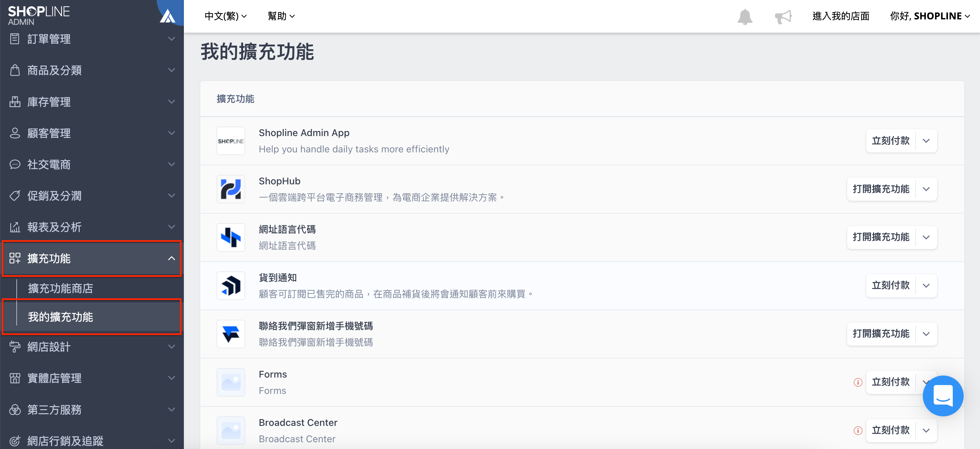Expand dropdown arrow for ShopHub row
Screen dimensions: 980x449
[926, 189]
